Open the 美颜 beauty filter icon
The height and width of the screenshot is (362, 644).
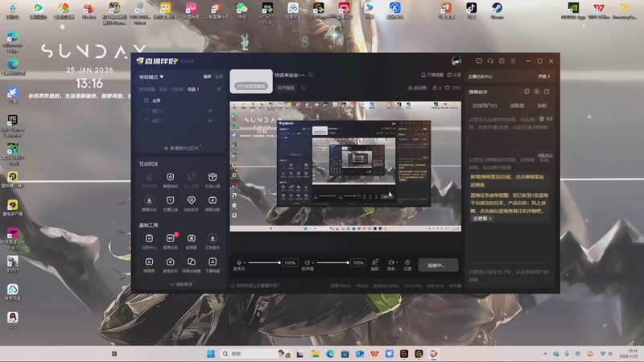pyautogui.click(x=374, y=262)
